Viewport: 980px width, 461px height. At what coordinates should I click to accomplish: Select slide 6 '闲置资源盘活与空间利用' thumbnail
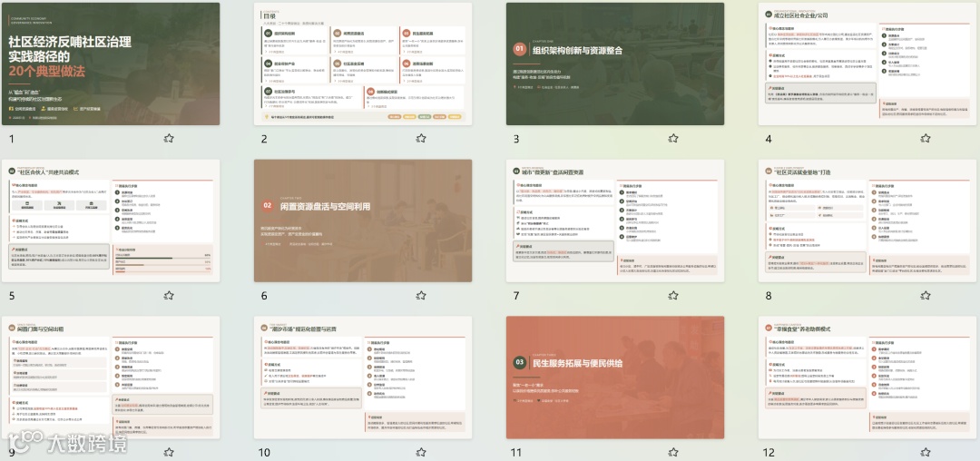pos(363,221)
